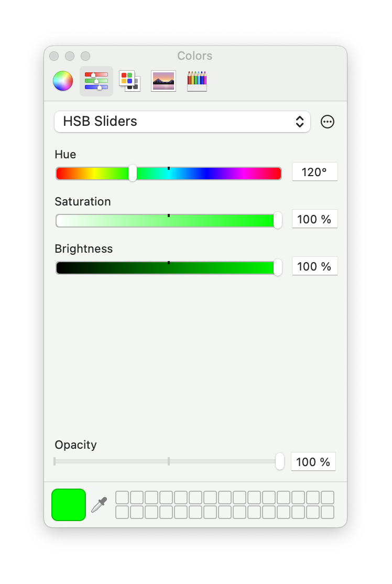Image resolution: width=392 pixels, height=584 pixels.
Task: Open the Color Palettes picker
Action: [129, 81]
